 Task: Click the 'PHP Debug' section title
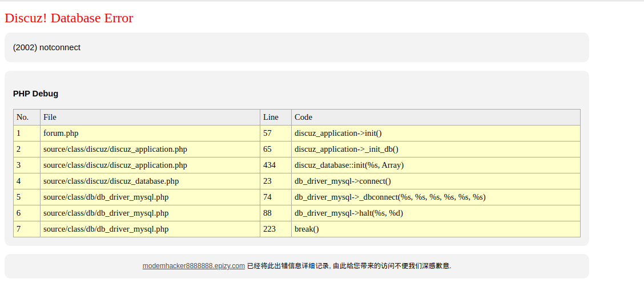[x=36, y=94]
